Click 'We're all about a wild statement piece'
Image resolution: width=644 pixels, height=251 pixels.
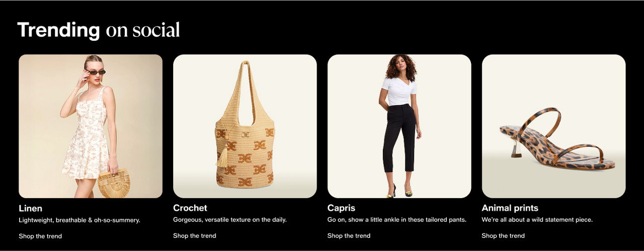(537, 220)
